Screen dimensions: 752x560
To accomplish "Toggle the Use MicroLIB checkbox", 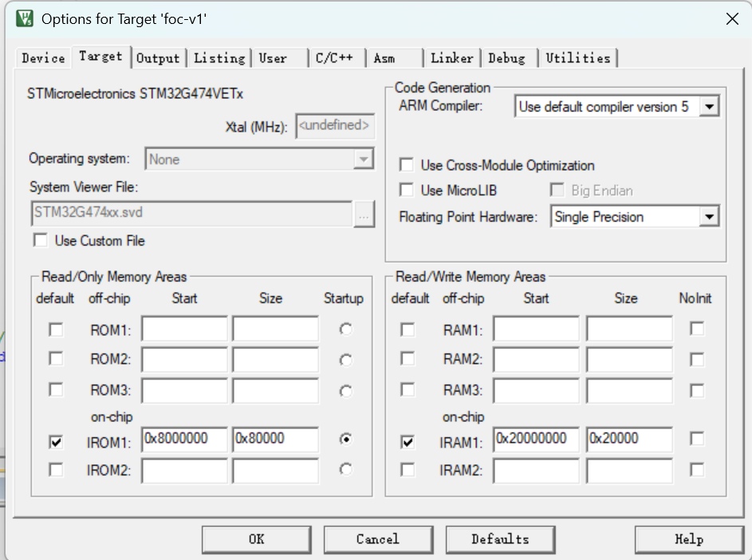I will coord(406,190).
